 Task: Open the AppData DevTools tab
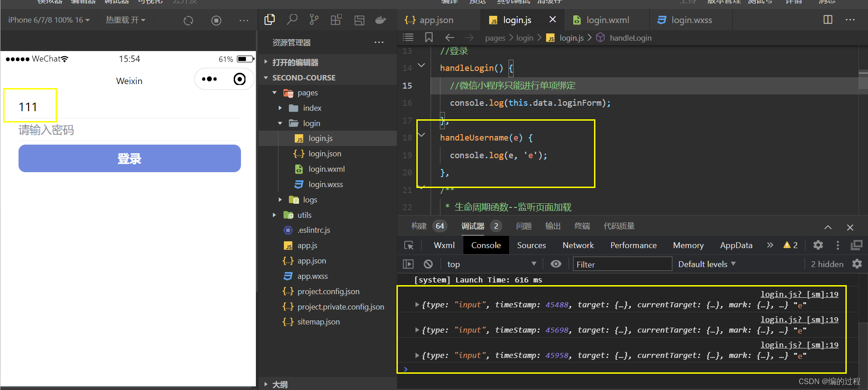736,245
